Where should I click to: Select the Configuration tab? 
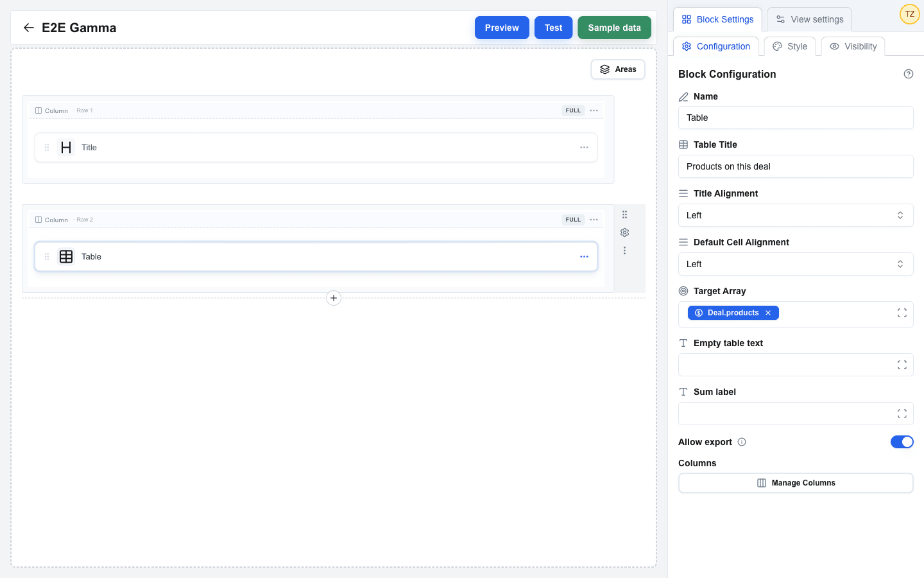[716, 46]
